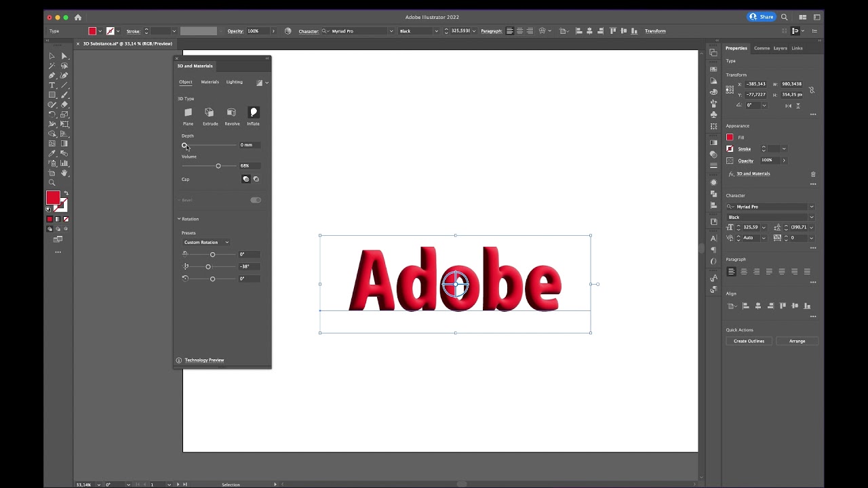Open the Technology Preview link

(204, 360)
